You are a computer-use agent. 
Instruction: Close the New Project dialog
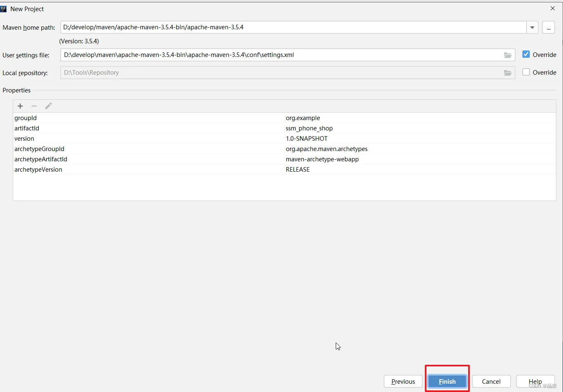point(553,8)
